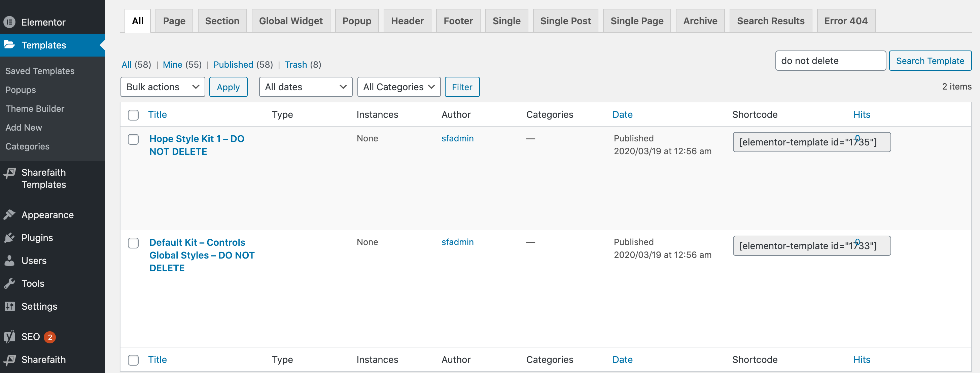
Task: Check the Hope Style Kit 1 row checkbox
Action: (133, 139)
